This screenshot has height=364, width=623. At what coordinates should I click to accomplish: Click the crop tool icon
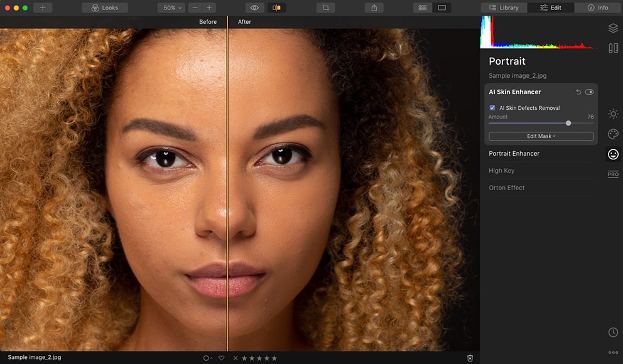325,8
